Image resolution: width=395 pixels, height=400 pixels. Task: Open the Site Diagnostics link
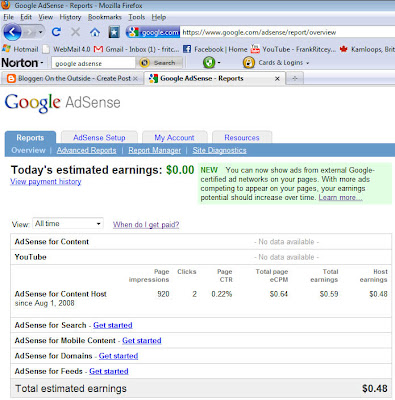[x=219, y=150]
